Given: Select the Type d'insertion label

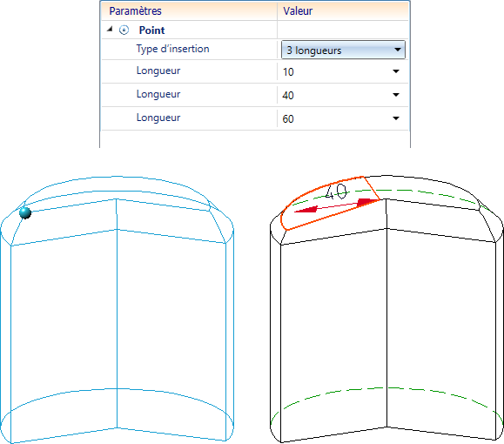Looking at the screenshot, I should [172, 49].
